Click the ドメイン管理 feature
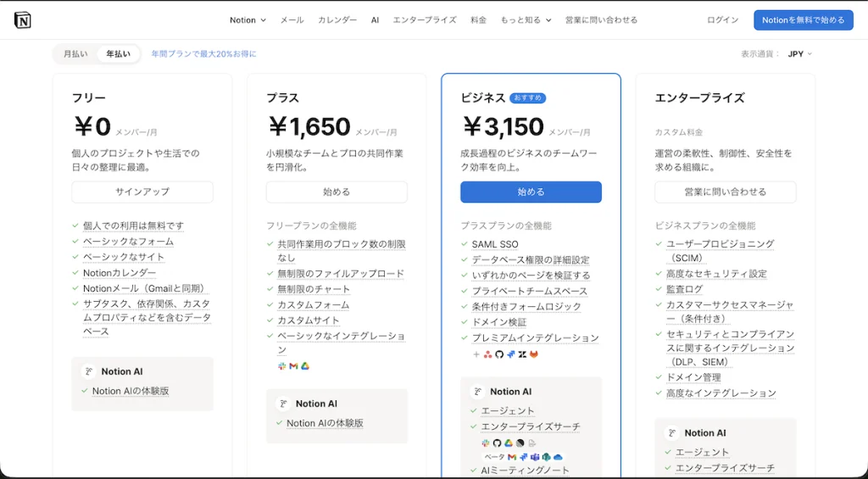 (693, 377)
